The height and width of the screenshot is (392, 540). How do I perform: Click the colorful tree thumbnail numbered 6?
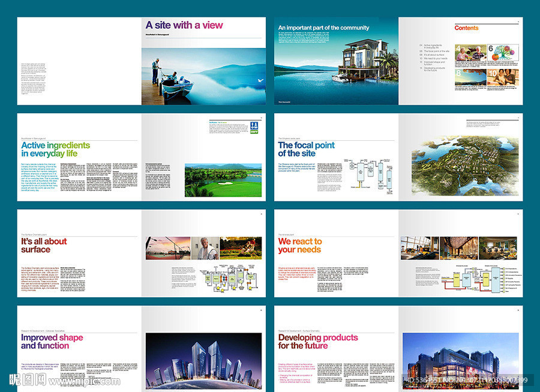click(x=503, y=52)
